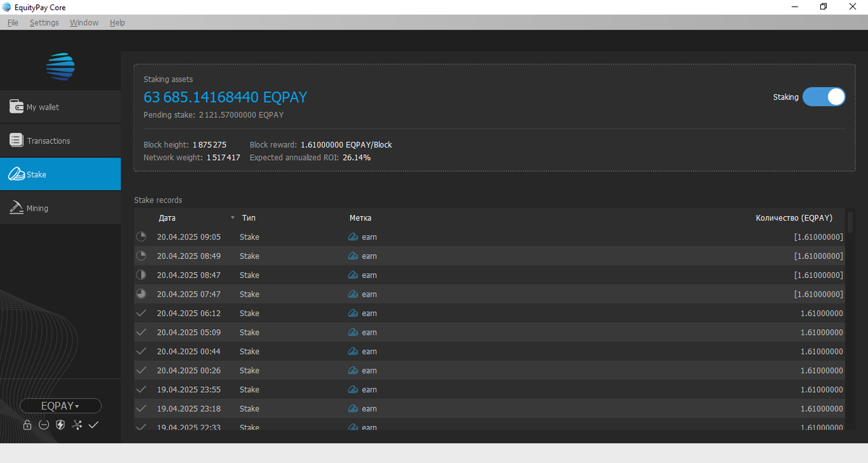868x463 pixels.
Task: Sort by Количество (EQPAY) column header
Action: tap(793, 218)
